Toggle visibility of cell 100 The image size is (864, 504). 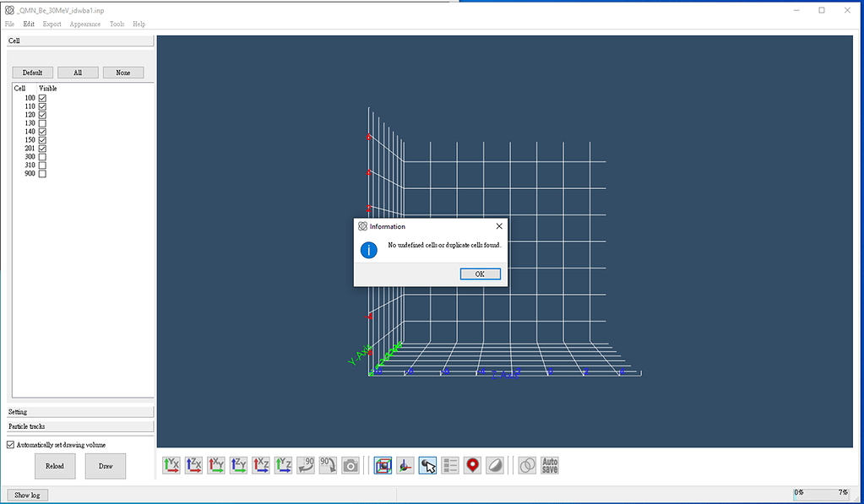click(42, 98)
